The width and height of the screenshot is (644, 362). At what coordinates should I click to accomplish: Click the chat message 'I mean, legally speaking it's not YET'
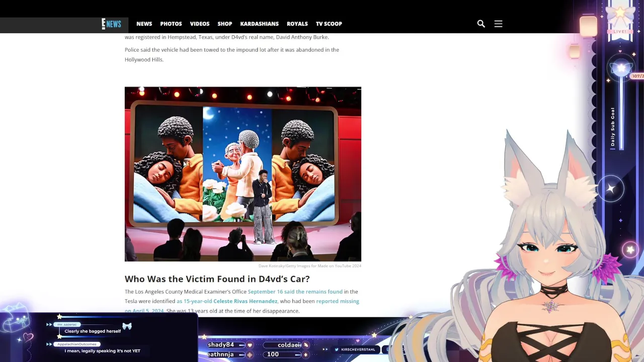(103, 351)
